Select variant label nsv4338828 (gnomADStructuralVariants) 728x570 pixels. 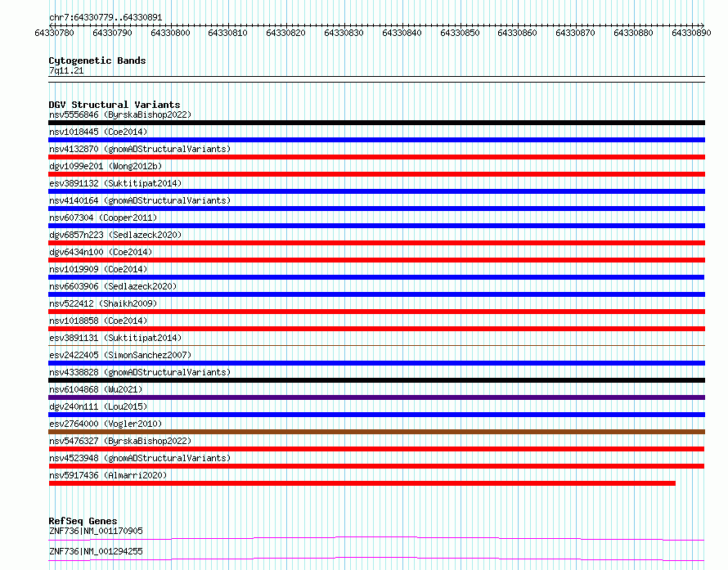[140, 372]
